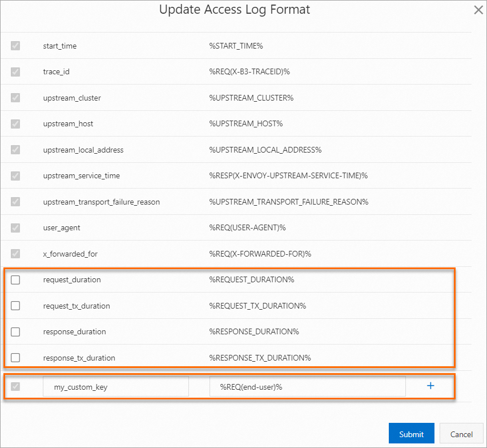The image size is (487, 448).
Task: Toggle the upstream_cluster checkbox
Action: 15,98
